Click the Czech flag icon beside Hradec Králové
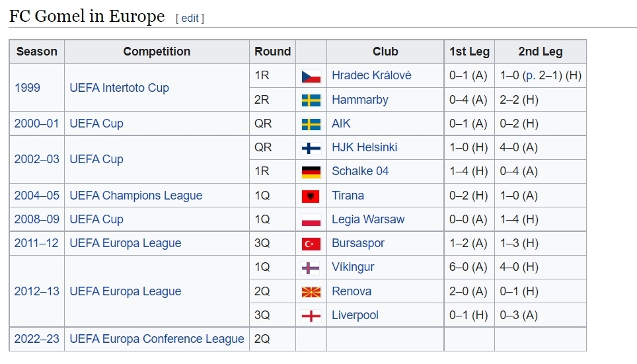The height and width of the screenshot is (364, 637). pos(311,76)
